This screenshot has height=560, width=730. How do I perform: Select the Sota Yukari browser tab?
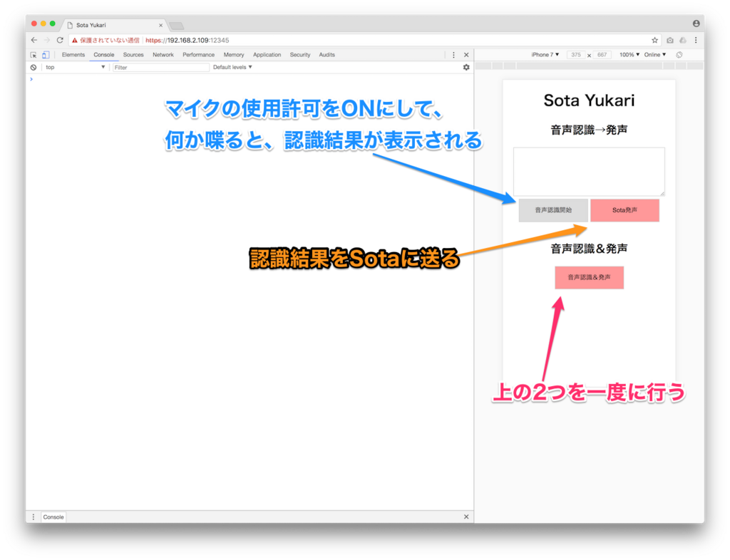click(x=112, y=25)
